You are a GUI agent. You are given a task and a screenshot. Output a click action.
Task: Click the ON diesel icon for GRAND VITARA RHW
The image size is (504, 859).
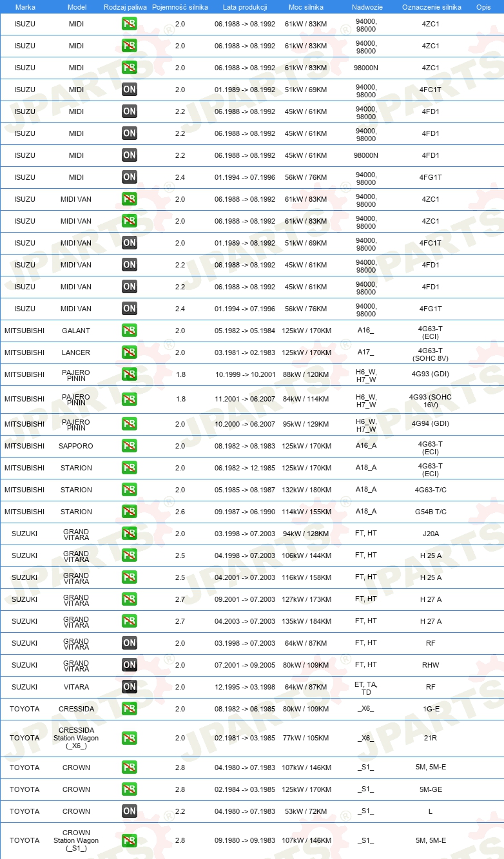tap(130, 665)
